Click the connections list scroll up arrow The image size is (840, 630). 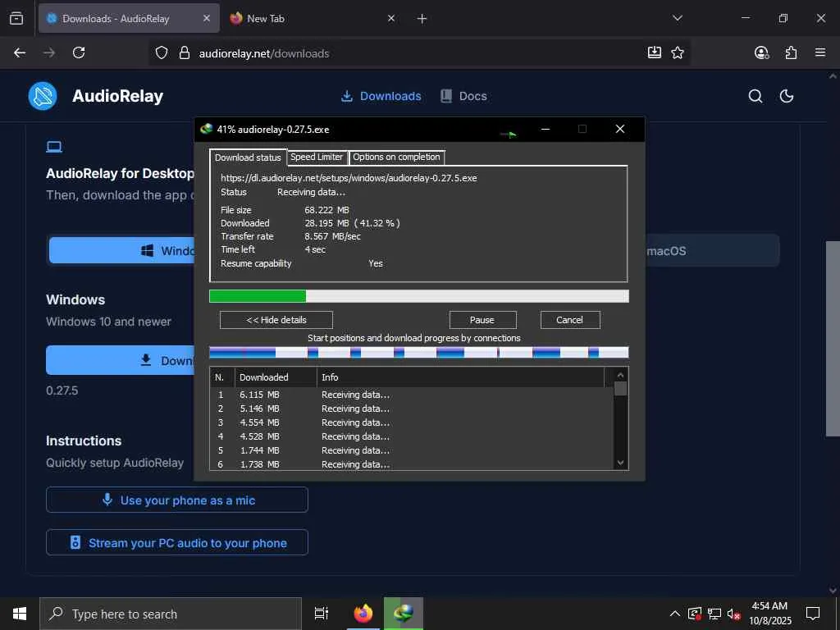pyautogui.click(x=620, y=376)
